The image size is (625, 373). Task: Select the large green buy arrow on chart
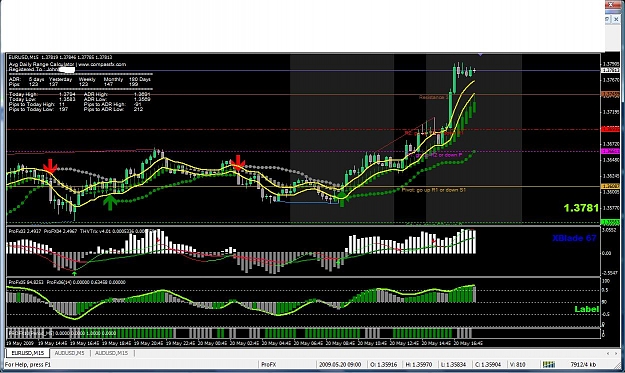tap(110, 202)
